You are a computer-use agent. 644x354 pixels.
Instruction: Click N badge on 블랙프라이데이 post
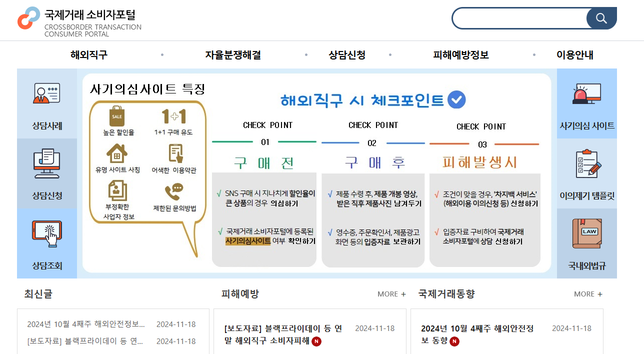click(x=316, y=341)
